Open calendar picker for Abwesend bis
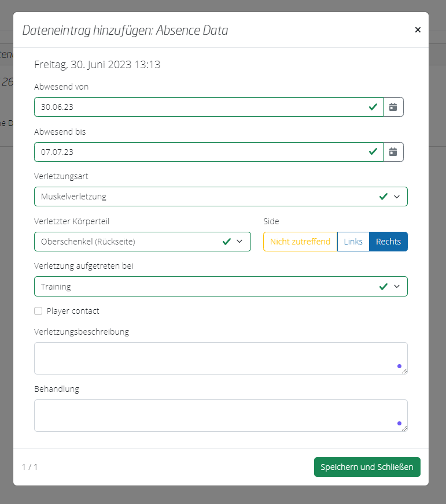Image resolution: width=446 pixels, height=504 pixels. [393, 152]
